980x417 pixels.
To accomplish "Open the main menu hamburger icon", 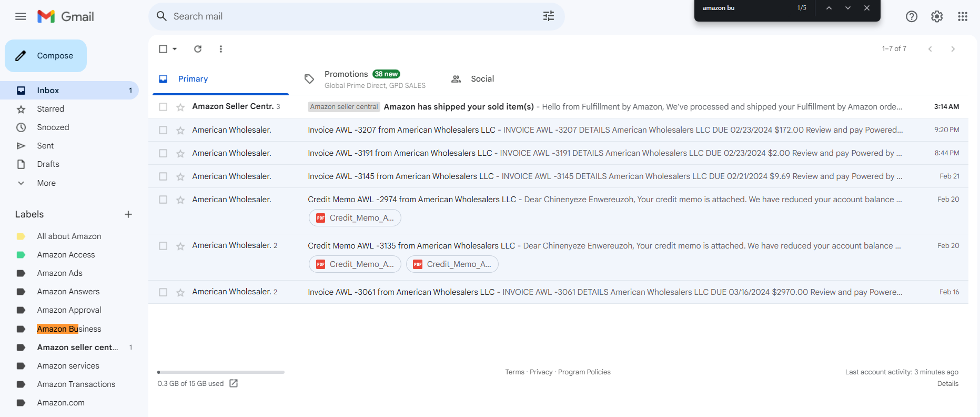I will pyautogui.click(x=21, y=16).
